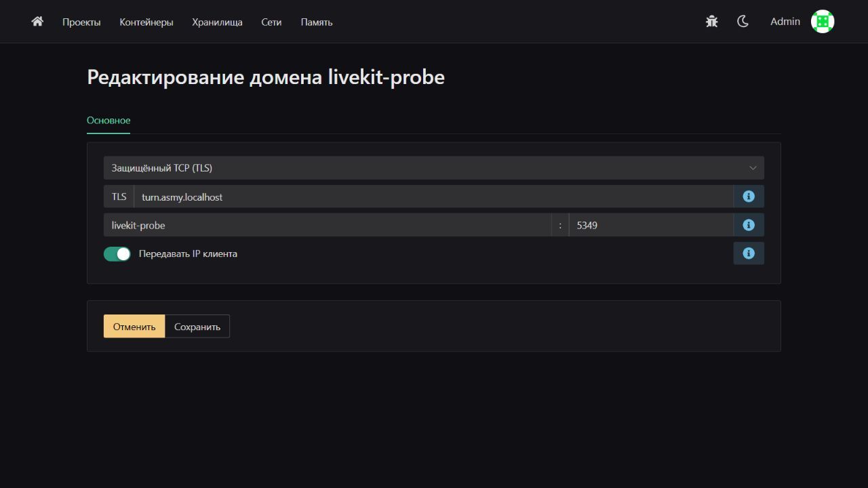Click the Передавать IP клиента label

pos(188,254)
